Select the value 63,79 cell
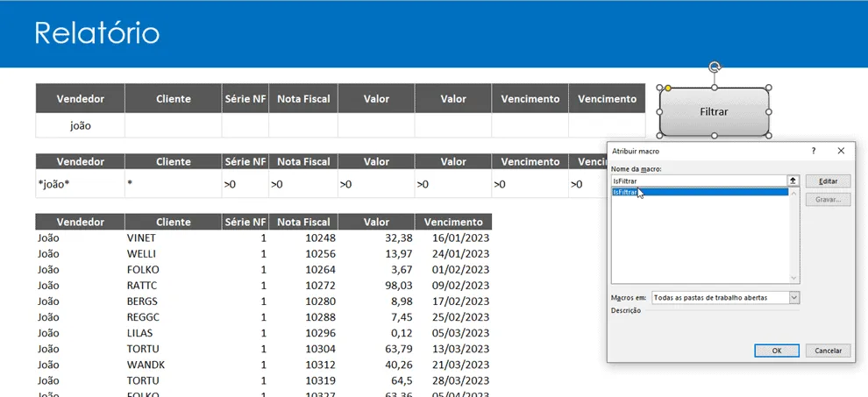868x397 pixels. pyautogui.click(x=376, y=350)
